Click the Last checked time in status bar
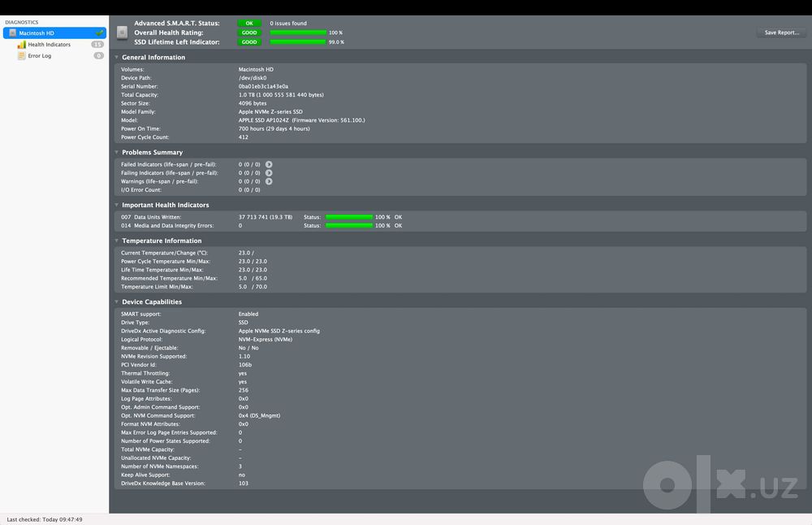The image size is (812, 525). 45,519
